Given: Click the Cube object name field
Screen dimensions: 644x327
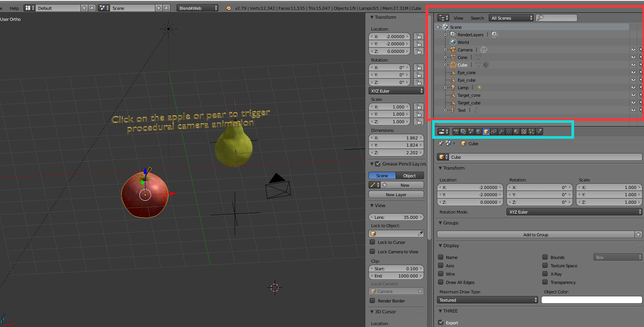Looking at the screenshot, I should [x=546, y=157].
